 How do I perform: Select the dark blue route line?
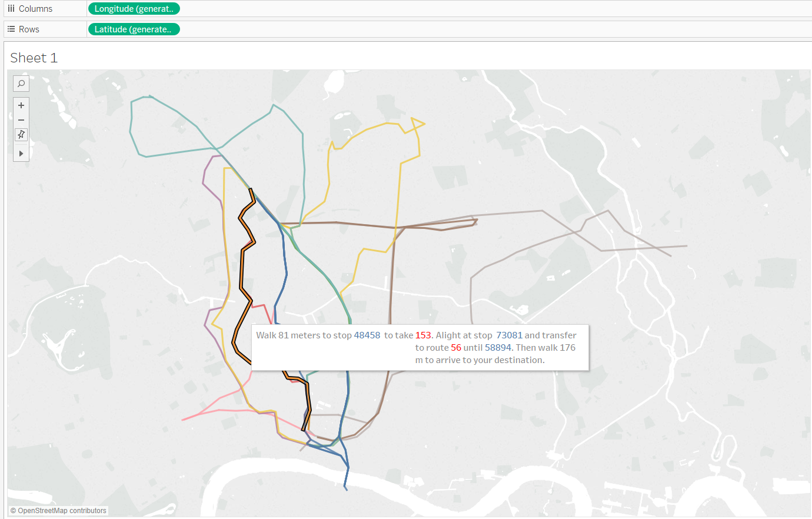[286, 265]
